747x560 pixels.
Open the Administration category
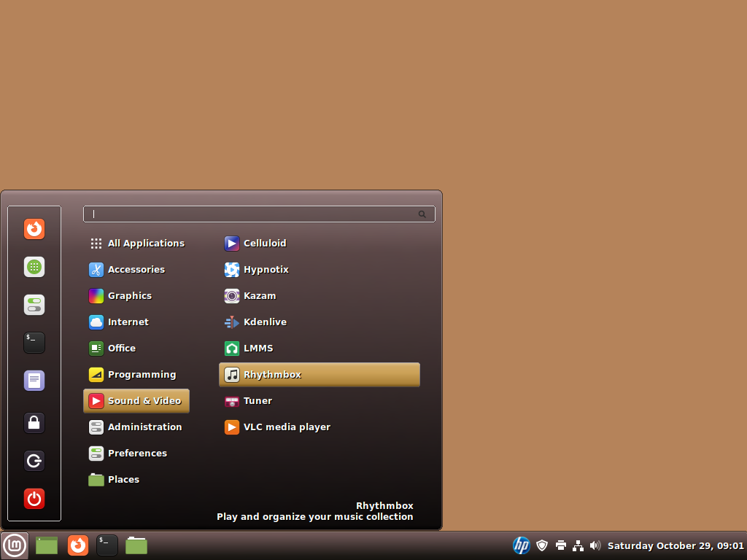tap(136, 427)
